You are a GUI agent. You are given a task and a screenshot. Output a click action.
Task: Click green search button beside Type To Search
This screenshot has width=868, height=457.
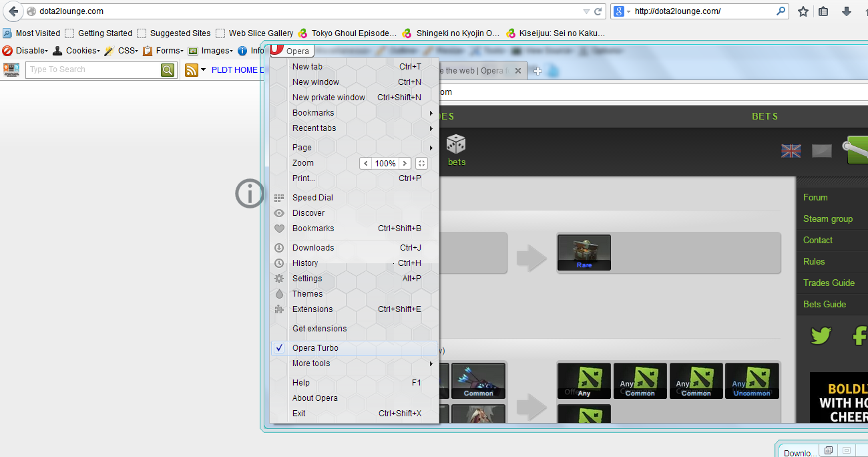168,69
